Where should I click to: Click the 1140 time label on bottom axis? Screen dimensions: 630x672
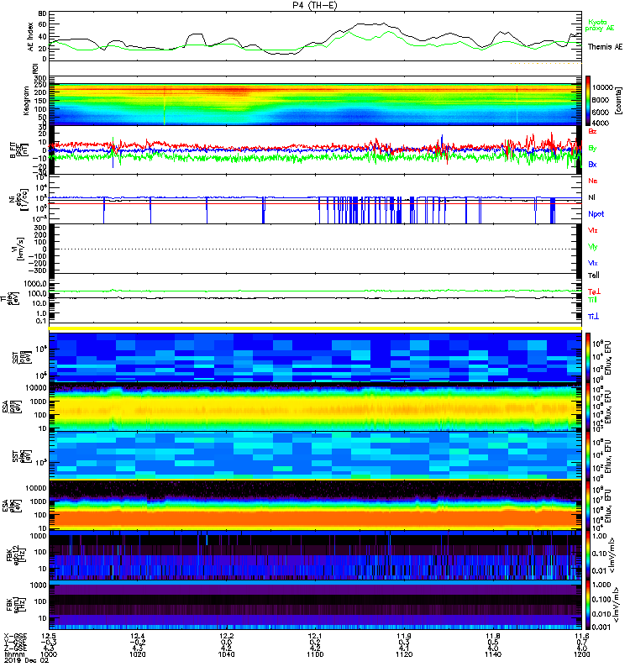(x=493, y=654)
